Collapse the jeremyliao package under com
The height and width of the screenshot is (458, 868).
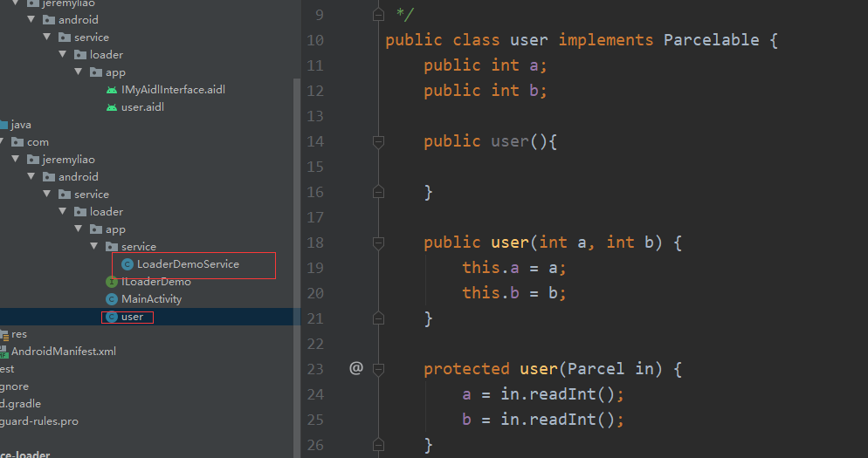tap(16, 160)
